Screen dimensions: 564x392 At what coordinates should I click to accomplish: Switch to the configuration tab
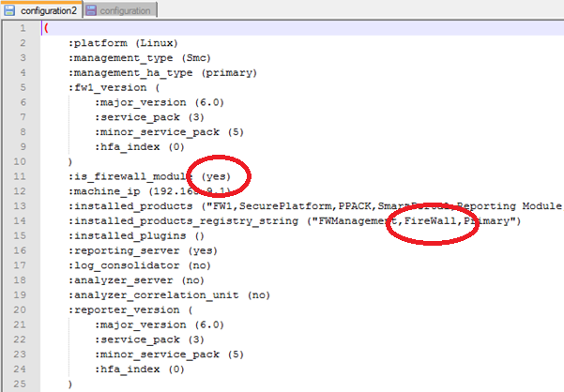coord(120,10)
